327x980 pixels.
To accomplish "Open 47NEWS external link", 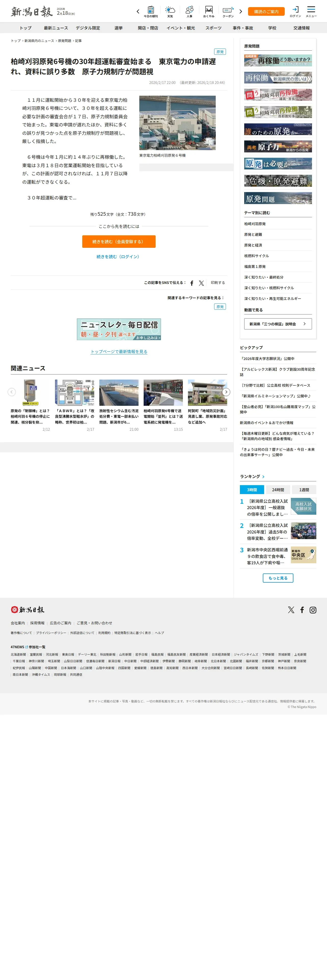I will [19, 647].
